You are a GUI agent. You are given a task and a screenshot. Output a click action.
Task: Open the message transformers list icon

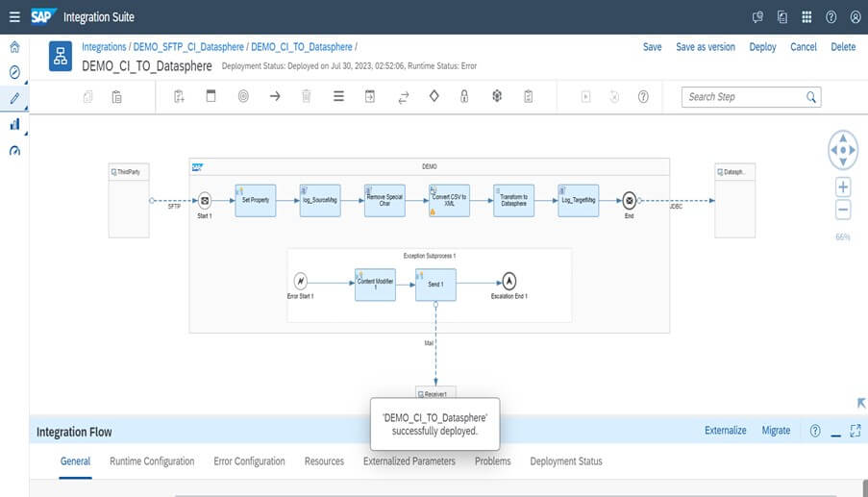[x=338, y=96]
